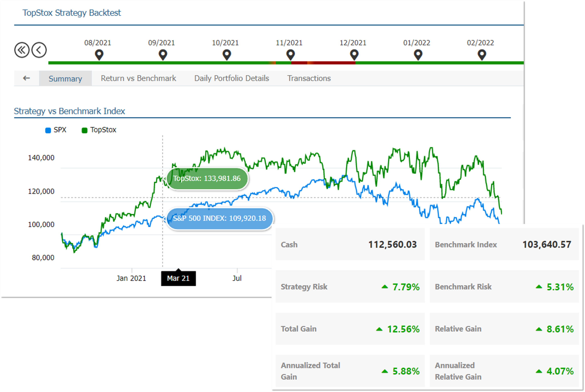Go to the Transactions tab
This screenshot has height=392, width=585.
[x=309, y=78]
